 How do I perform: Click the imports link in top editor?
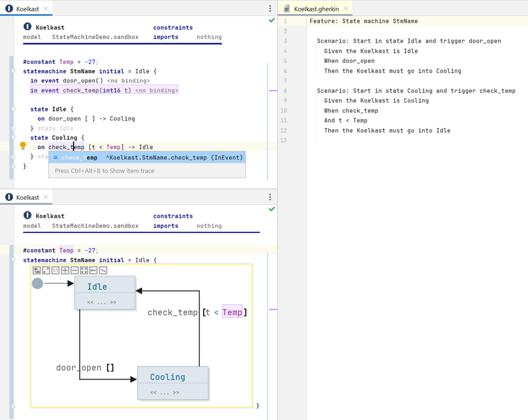(x=166, y=37)
